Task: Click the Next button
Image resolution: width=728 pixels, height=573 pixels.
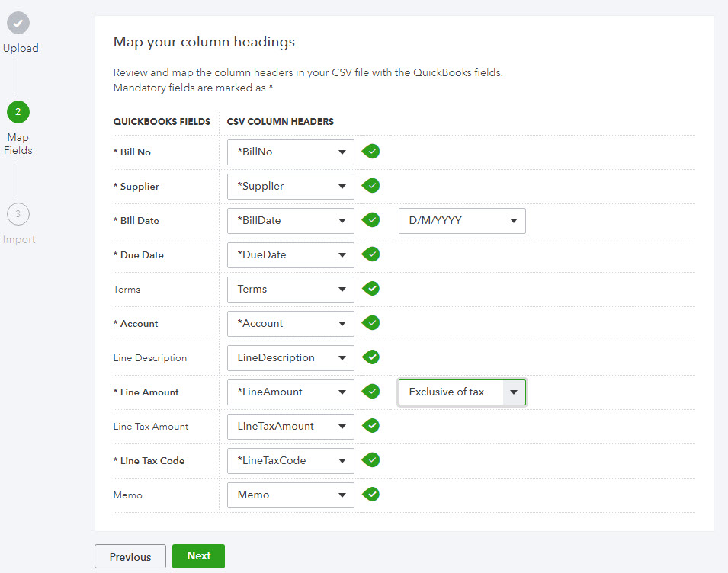Action: click(x=198, y=556)
